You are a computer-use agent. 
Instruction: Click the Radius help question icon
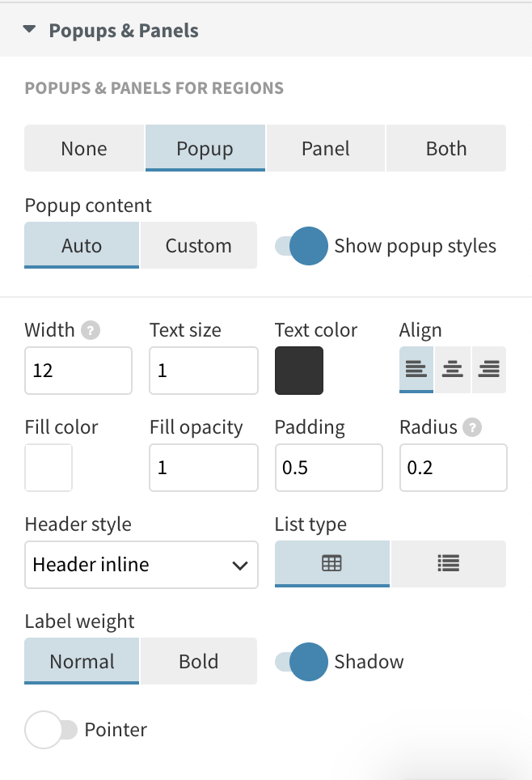473,427
